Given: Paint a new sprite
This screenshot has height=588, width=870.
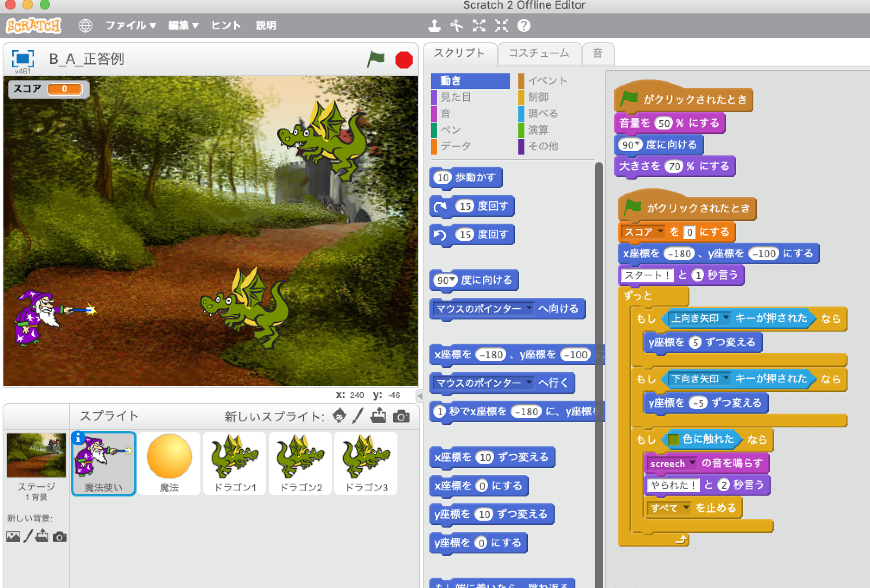Looking at the screenshot, I should [x=358, y=416].
